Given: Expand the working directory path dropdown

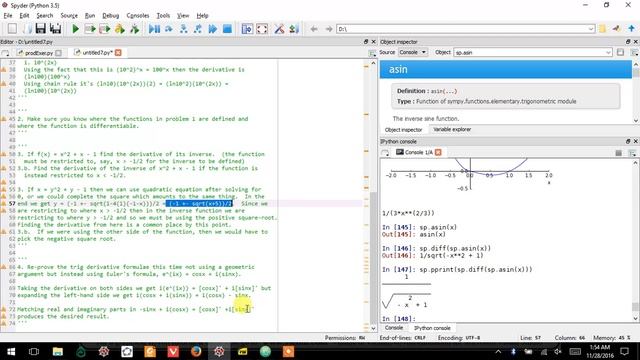Looking at the screenshot, I should 591,29.
